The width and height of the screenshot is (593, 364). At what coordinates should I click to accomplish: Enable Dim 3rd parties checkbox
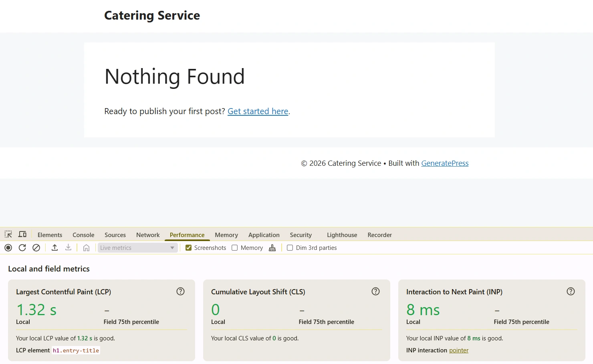(x=290, y=248)
